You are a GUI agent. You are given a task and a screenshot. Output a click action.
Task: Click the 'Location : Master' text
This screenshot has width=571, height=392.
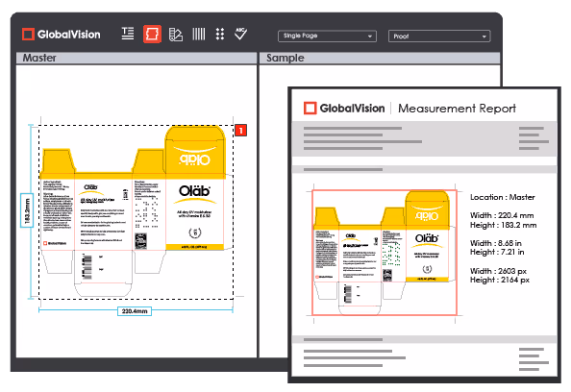[x=503, y=197]
